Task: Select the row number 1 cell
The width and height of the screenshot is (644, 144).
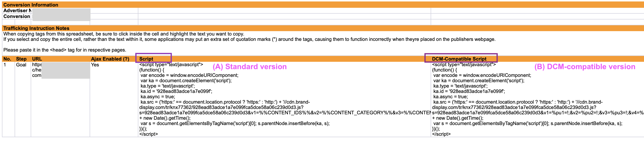Action: [x=5, y=65]
